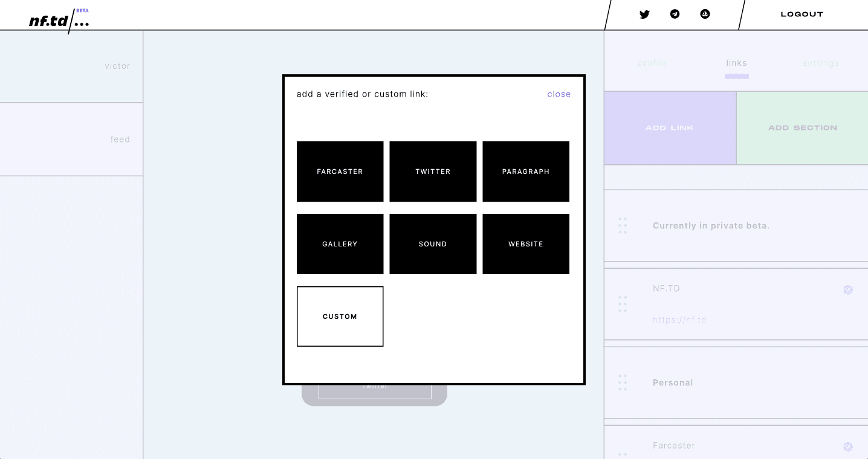Switch to the profile tab
This screenshot has height=459, width=868.
pyautogui.click(x=652, y=63)
